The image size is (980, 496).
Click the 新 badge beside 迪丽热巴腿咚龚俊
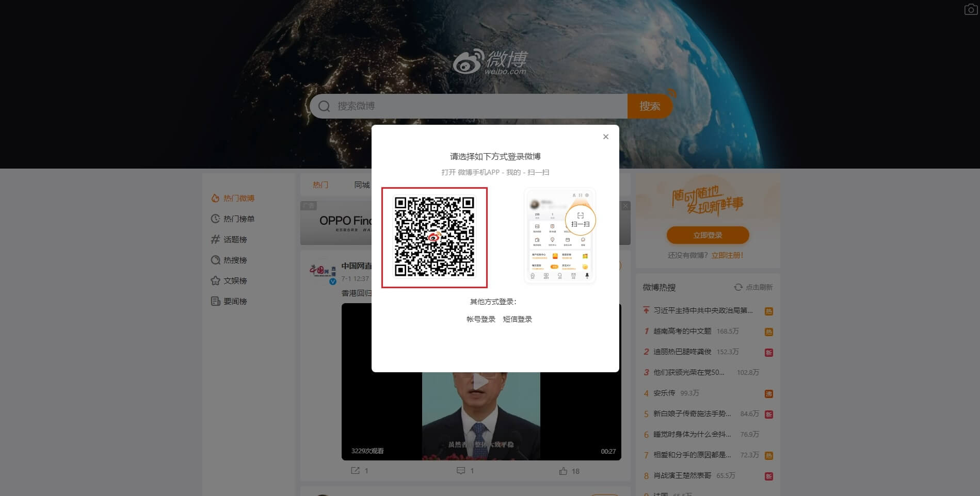(x=768, y=353)
